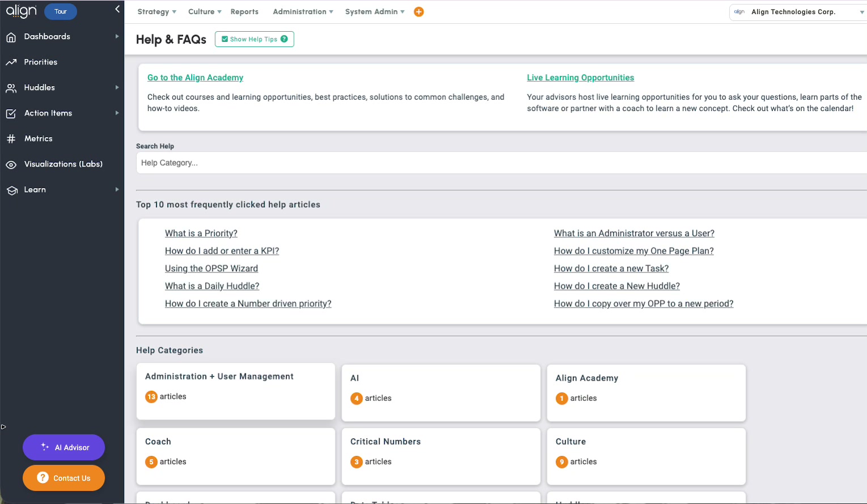867x504 pixels.
Task: Click the 5 articles badge under Coach
Action: [151, 462]
